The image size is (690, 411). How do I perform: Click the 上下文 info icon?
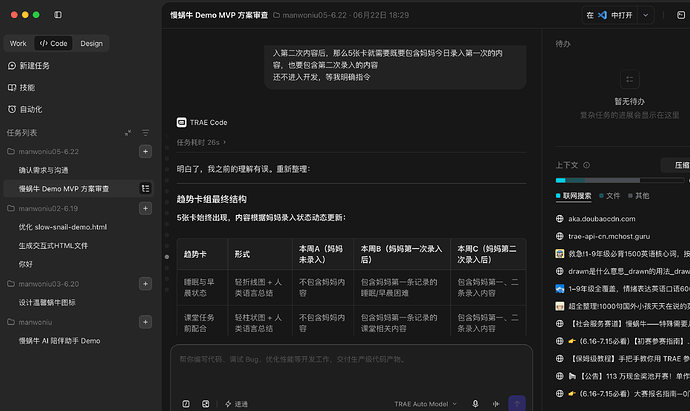coord(587,165)
